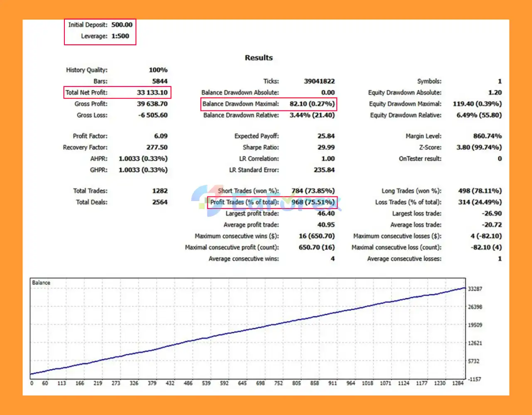Click the Balance Drawdown Maximal value

pos(312,104)
